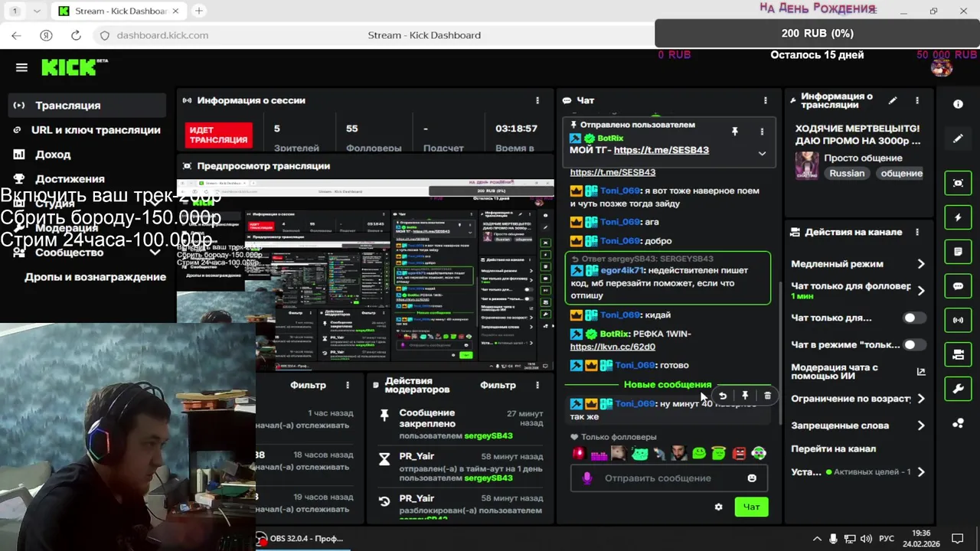
Task: Open Stream Information panel options menu
Action: coord(917,100)
